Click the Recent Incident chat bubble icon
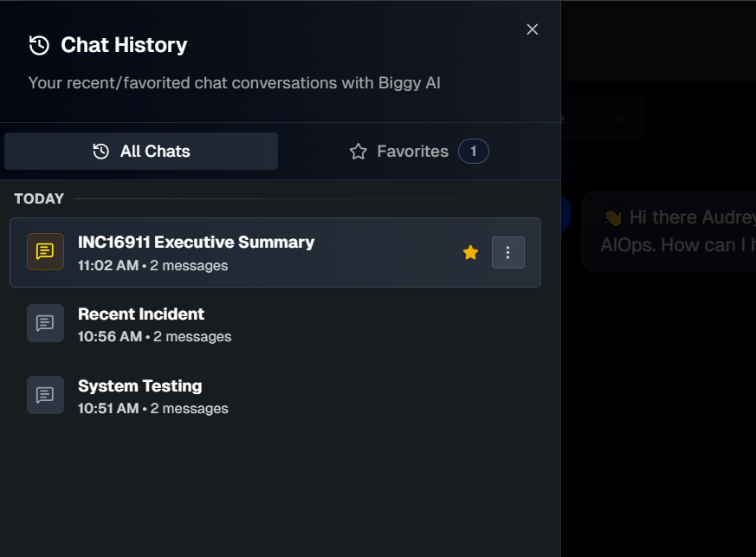Screen dimensions: 756x557 tap(45, 323)
